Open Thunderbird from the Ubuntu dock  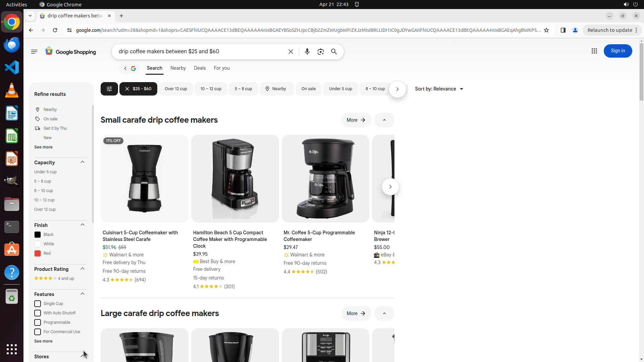pyautogui.click(x=12, y=45)
